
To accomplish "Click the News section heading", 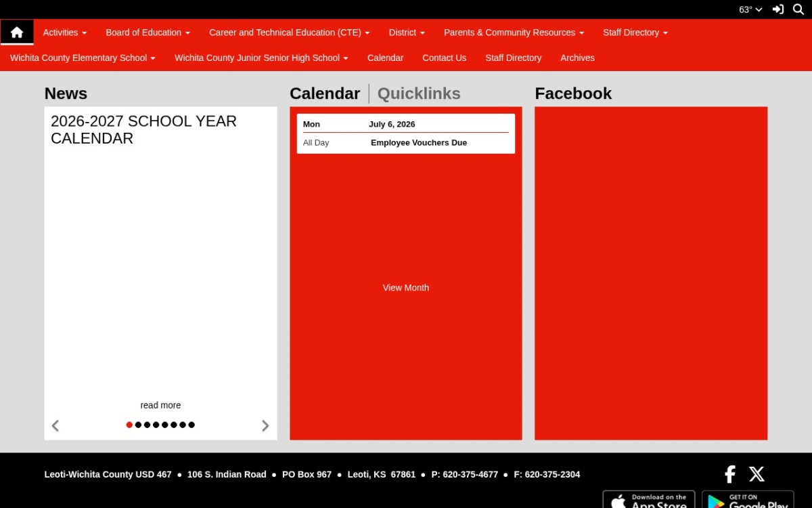I will click(66, 93).
